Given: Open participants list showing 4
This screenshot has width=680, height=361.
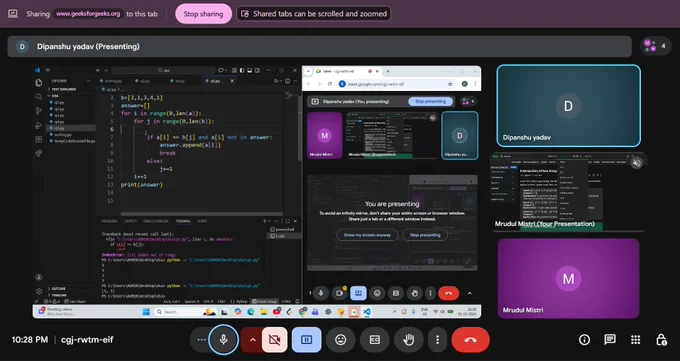Looking at the screenshot, I should click(x=655, y=46).
